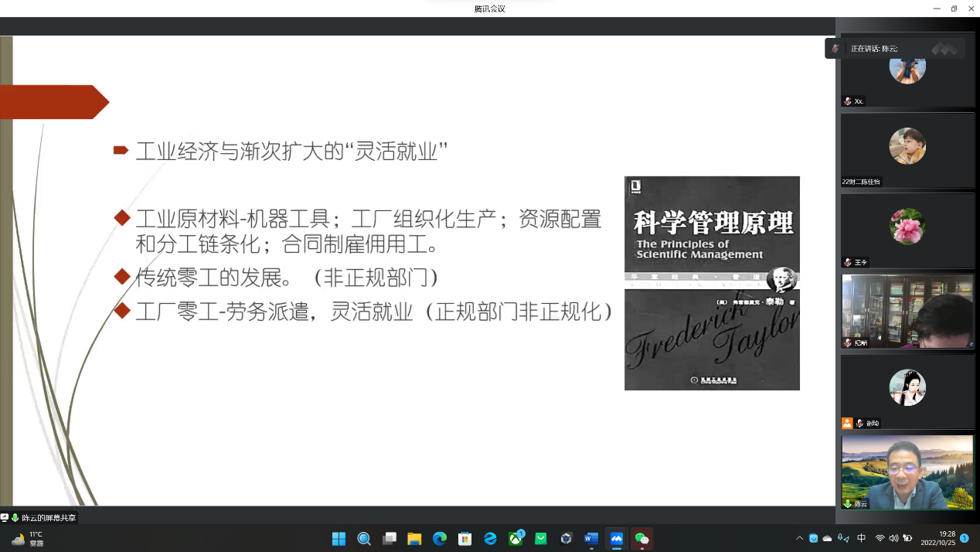This screenshot has height=552, width=980.
Task: Click the Scientific Management book cover image
Action: click(712, 283)
